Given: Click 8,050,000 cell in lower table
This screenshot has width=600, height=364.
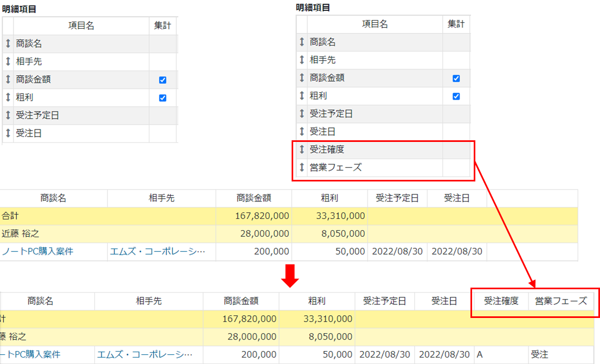Looking at the screenshot, I should [x=331, y=336].
